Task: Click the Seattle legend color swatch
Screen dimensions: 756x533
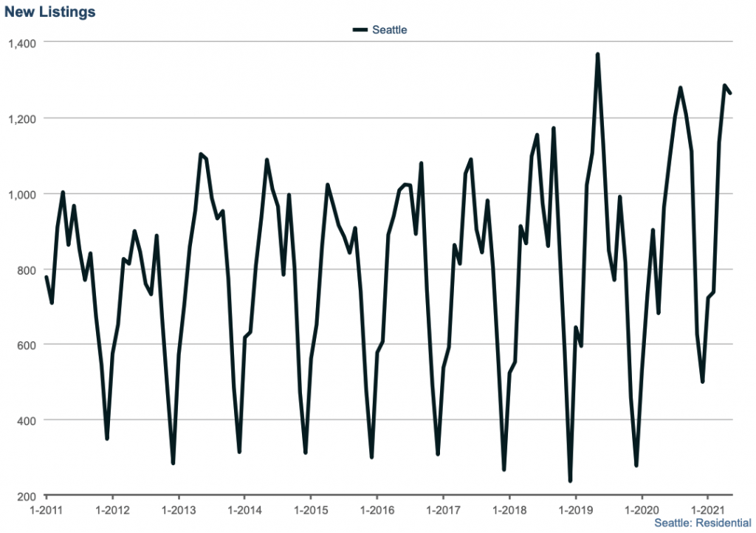Action: (360, 30)
